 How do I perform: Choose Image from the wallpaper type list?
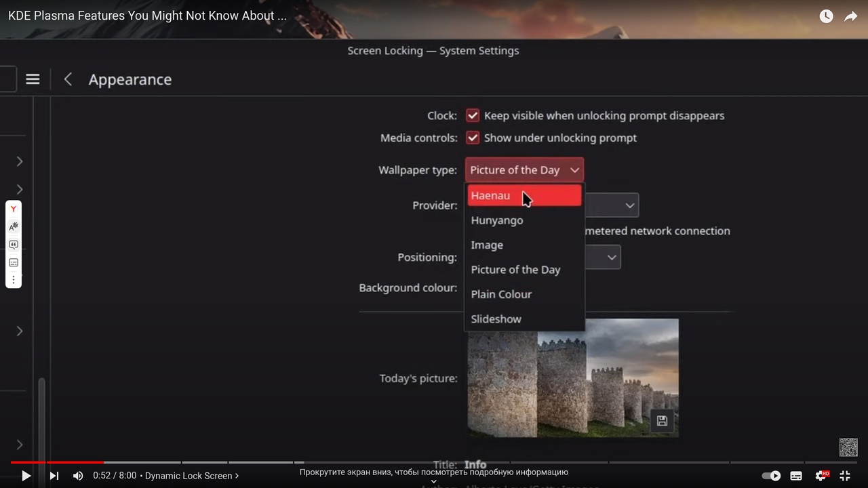tap(524, 245)
